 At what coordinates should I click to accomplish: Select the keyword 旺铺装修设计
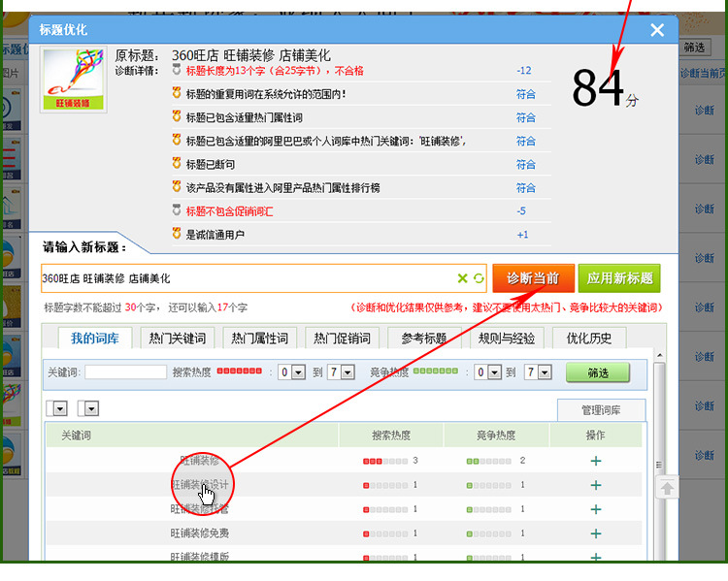[200, 485]
